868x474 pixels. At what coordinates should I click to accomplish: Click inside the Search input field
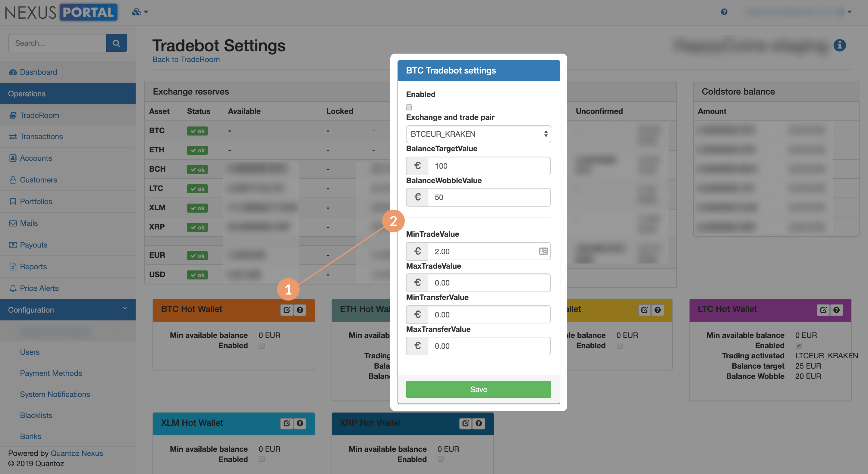pos(57,43)
